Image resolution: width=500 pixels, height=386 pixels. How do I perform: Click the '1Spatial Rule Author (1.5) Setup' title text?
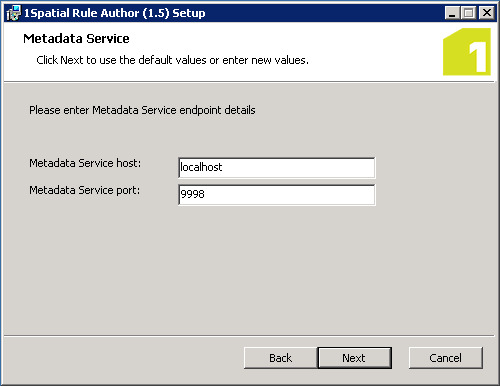[115, 13]
